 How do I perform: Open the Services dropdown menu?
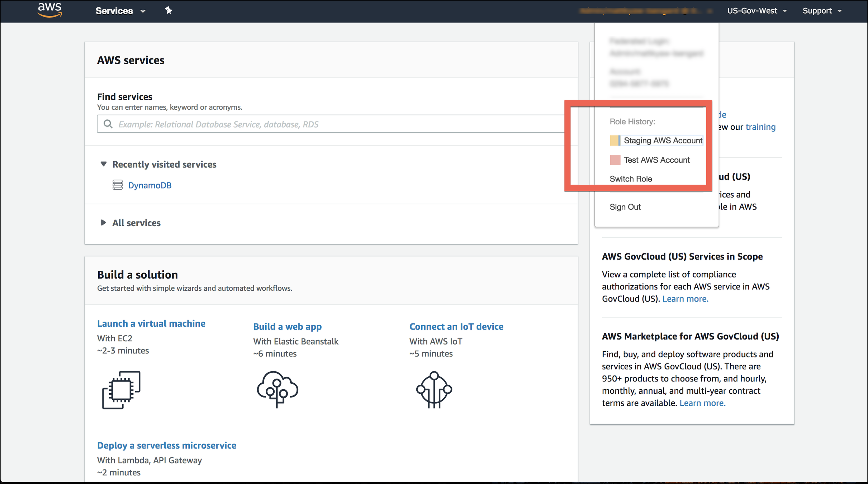point(120,11)
